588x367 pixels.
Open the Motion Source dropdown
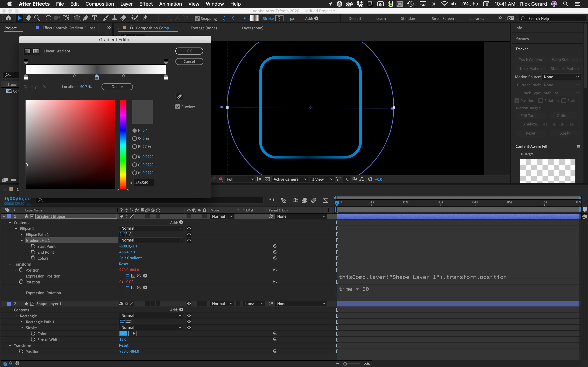tap(561, 77)
